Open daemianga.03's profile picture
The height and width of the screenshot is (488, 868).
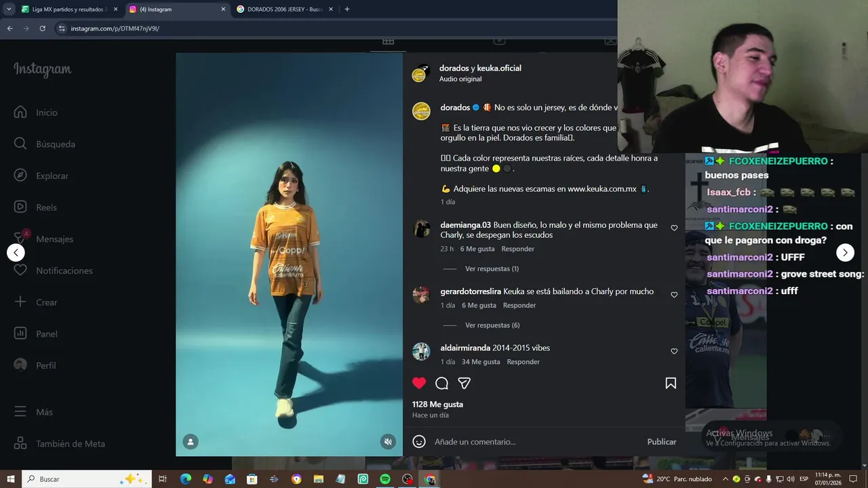point(422,228)
